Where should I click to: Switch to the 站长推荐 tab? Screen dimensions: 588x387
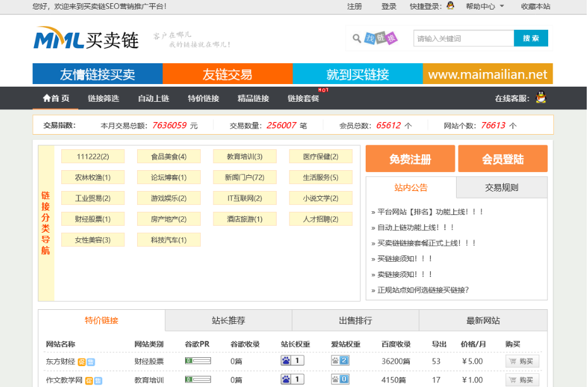(x=229, y=320)
